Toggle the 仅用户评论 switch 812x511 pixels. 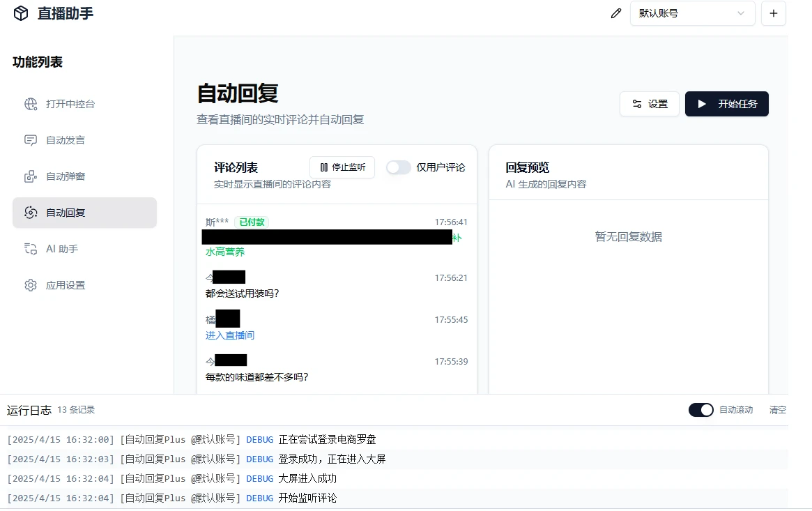pos(398,167)
